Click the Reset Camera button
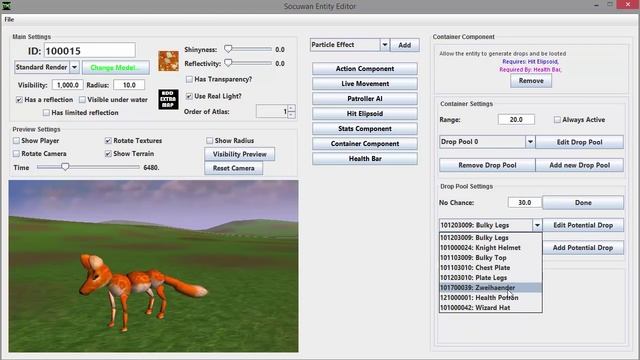This screenshot has height=360, width=640. (233, 168)
